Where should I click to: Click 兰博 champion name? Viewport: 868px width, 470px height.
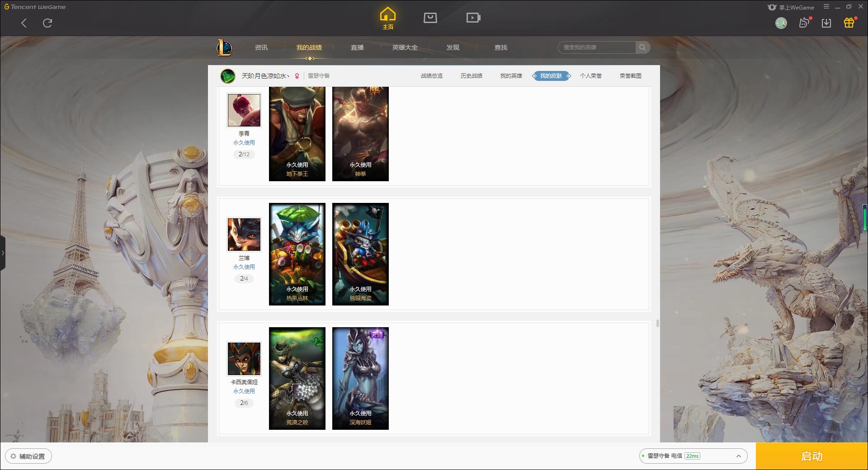click(x=244, y=258)
